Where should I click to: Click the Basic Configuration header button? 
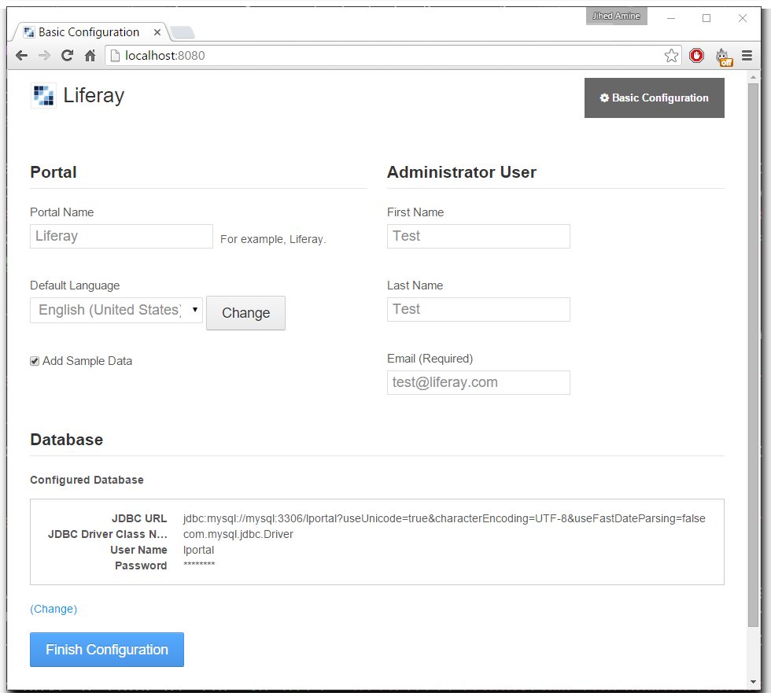654,98
